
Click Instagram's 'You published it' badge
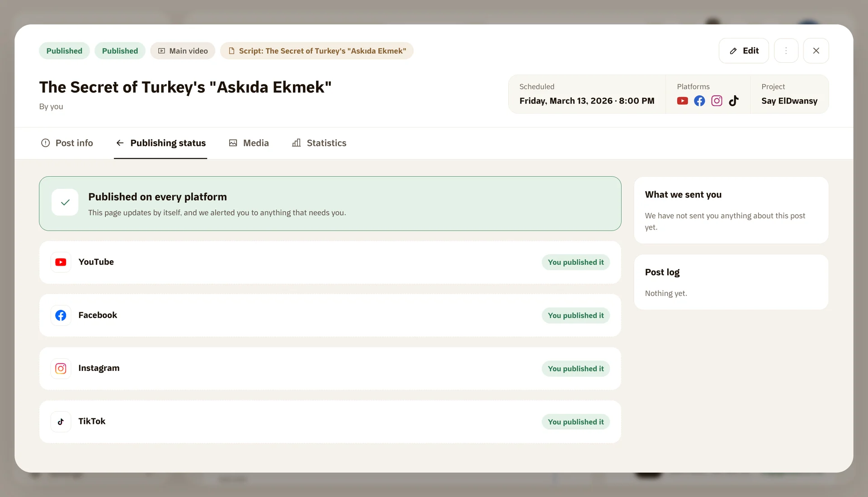click(576, 369)
